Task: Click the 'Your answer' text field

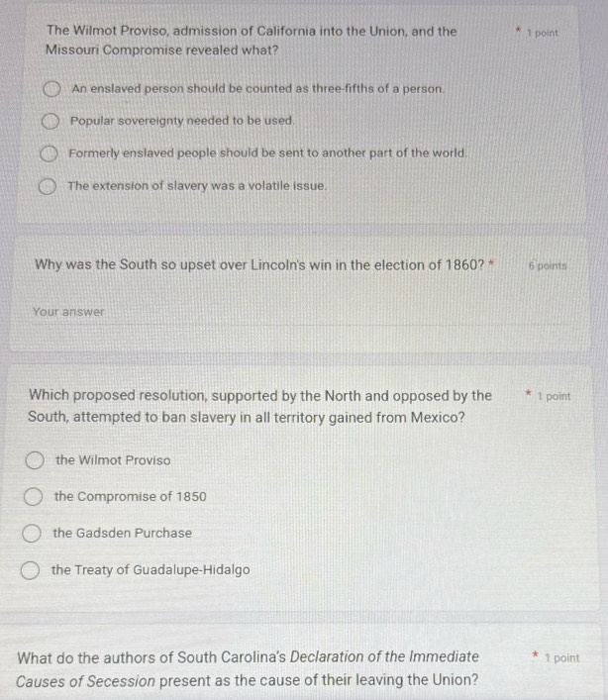Action: point(198,312)
